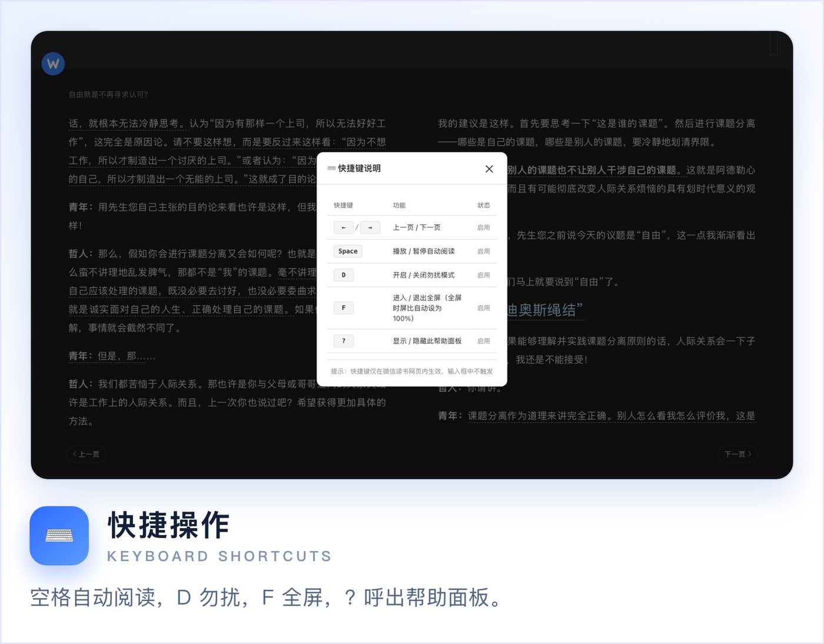Viewport: 824px width, 644px height.
Task: Click the 上一页 / 下一页 function text in the dialog
Action: [x=417, y=227]
